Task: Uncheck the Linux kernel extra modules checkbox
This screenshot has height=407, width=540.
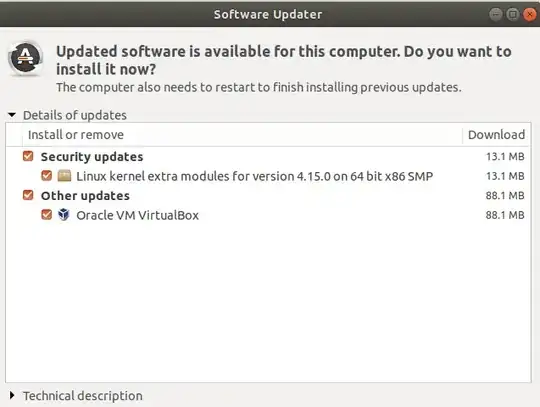Action: point(46,176)
